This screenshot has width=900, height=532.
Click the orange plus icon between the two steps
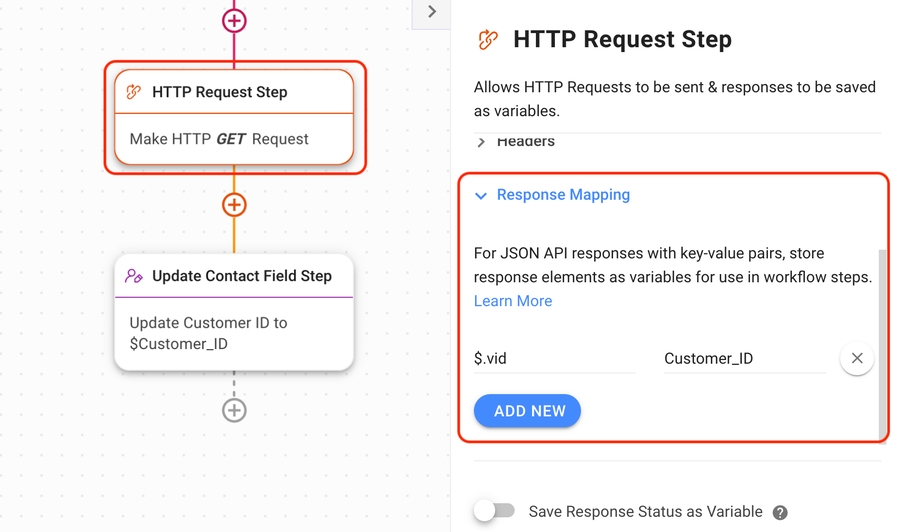click(x=234, y=204)
